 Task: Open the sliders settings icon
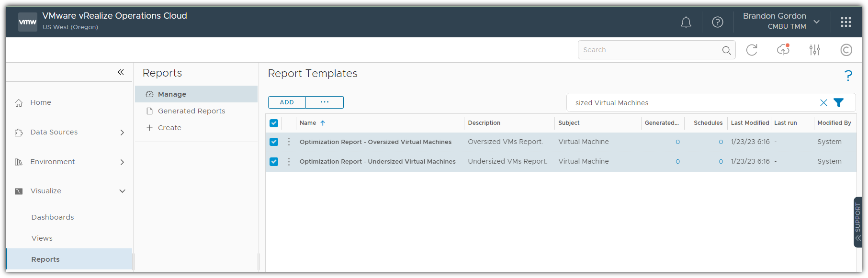[x=814, y=50]
